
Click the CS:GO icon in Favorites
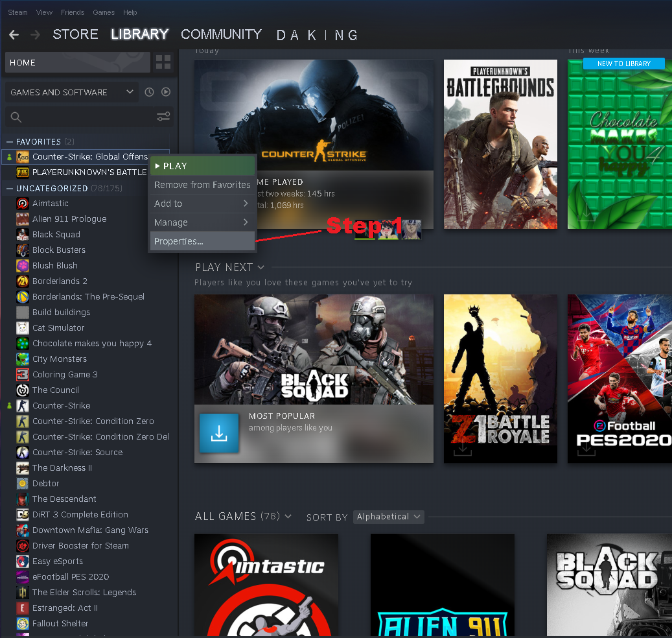22,157
